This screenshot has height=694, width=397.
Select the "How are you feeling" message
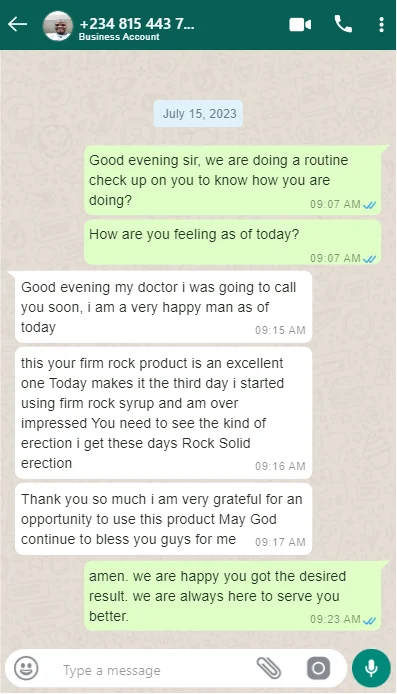(233, 243)
